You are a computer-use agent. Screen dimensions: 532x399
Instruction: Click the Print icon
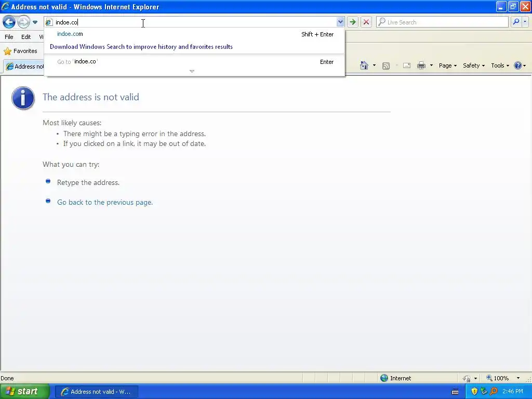(x=421, y=65)
